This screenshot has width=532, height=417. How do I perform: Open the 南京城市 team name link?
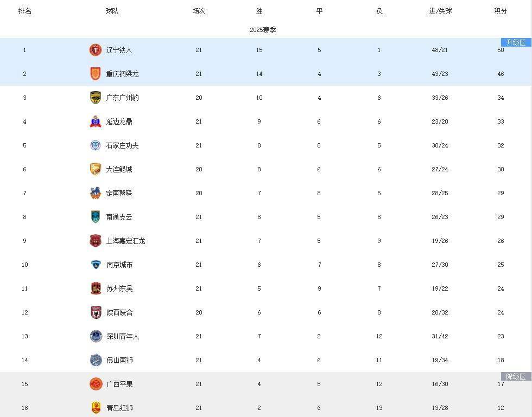click(x=119, y=265)
